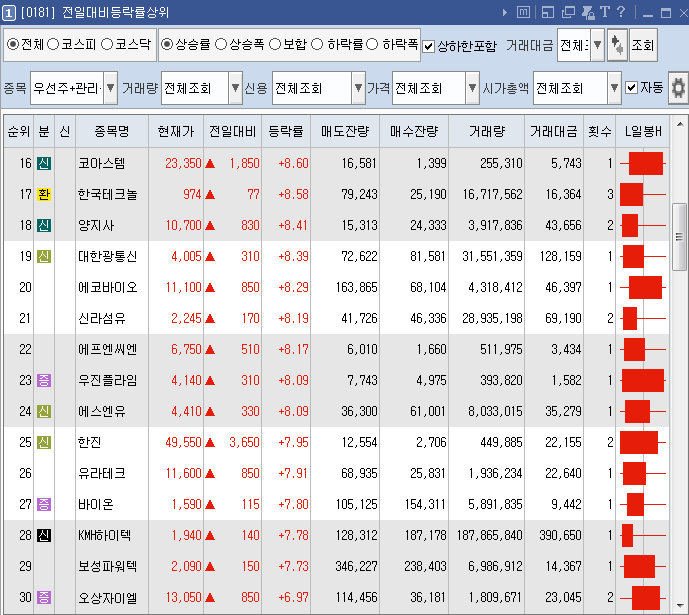Image resolution: width=689 pixels, height=615 pixels.
Task: Click the boxed M memo icon in title bar
Action: click(x=523, y=12)
